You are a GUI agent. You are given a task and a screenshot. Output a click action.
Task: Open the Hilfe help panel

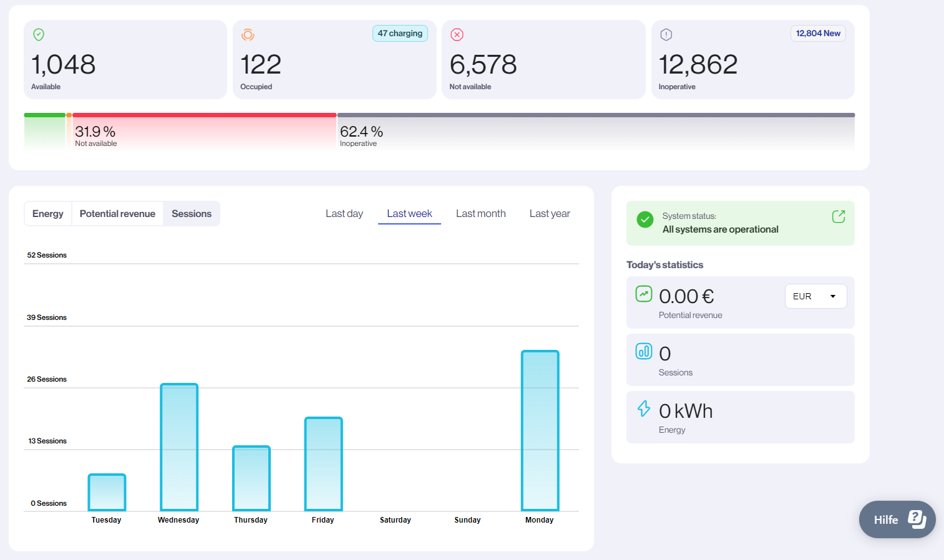897,519
